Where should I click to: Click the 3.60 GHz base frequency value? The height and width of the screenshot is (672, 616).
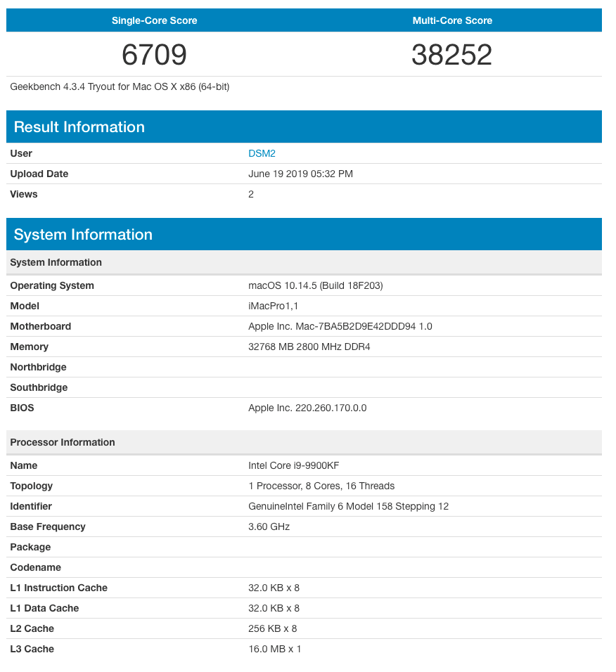click(x=269, y=526)
